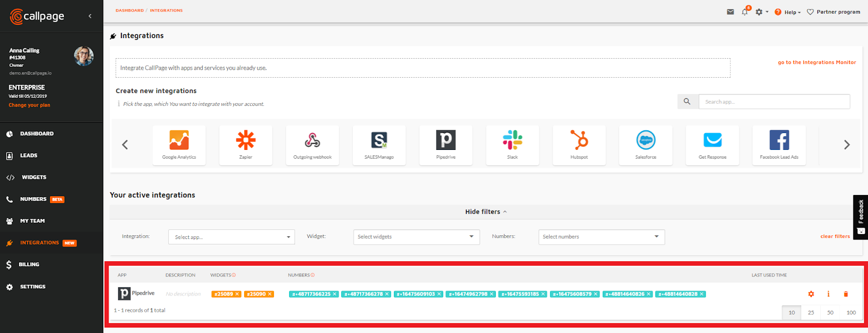The image size is (868, 333).
Task: Select the SALESmanago integration
Action: point(379,145)
